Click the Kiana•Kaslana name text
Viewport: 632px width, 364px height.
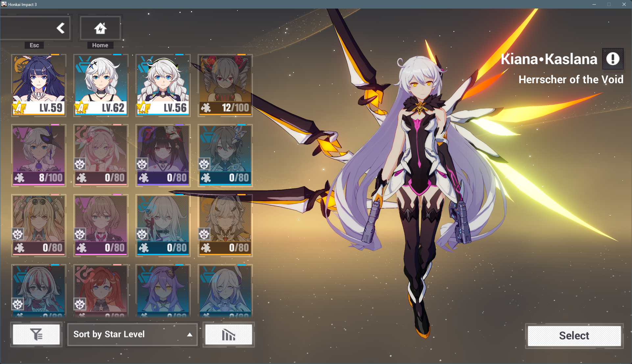pos(549,59)
